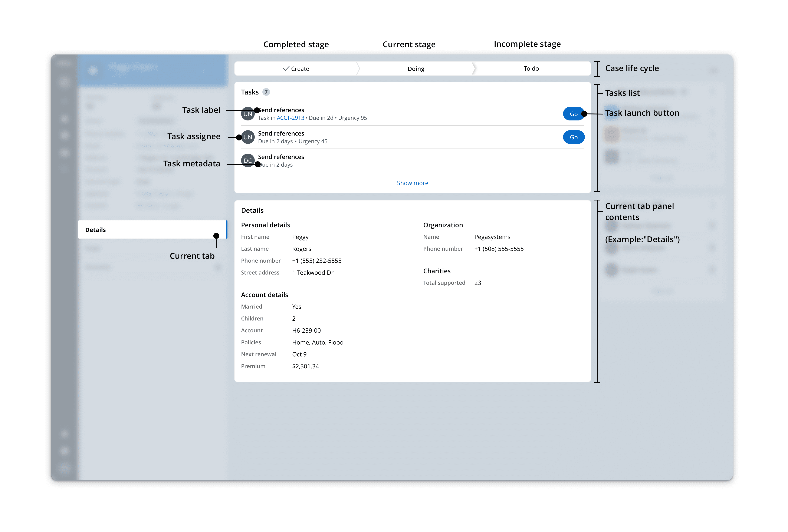The width and height of the screenshot is (788, 532).
Task: Open the Create stage in case life cycle
Action: pyautogui.click(x=296, y=69)
